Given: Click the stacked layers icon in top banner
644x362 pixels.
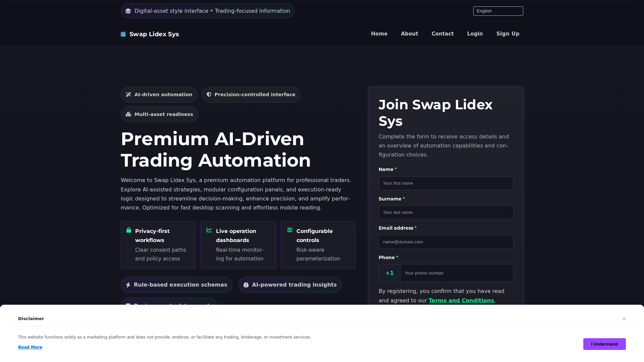Looking at the screenshot, I should [128, 11].
